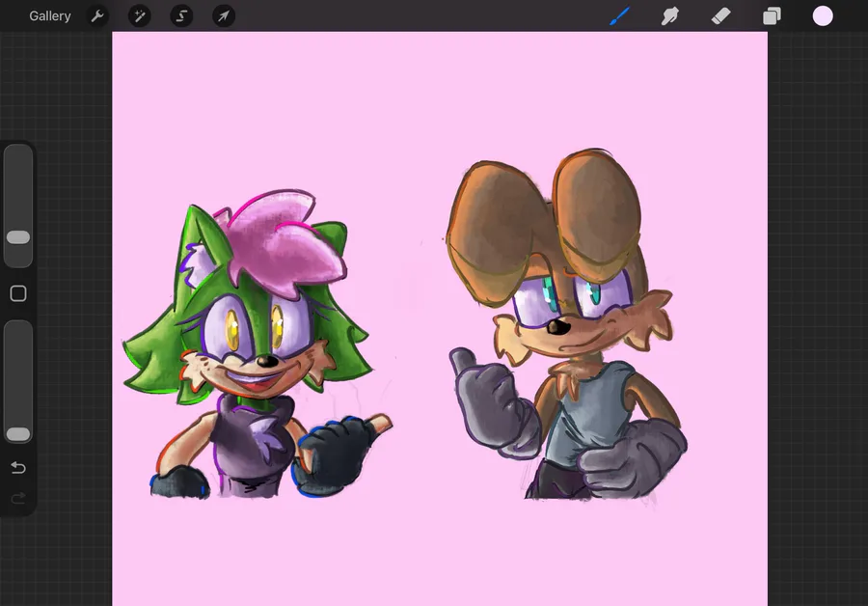
Task: Activate the Transform arrow tool
Action: (x=224, y=16)
